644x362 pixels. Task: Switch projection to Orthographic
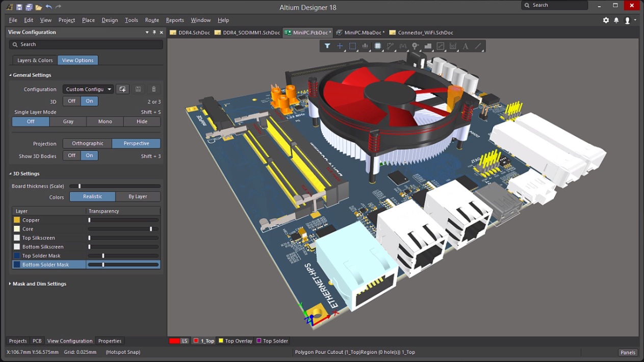point(88,143)
